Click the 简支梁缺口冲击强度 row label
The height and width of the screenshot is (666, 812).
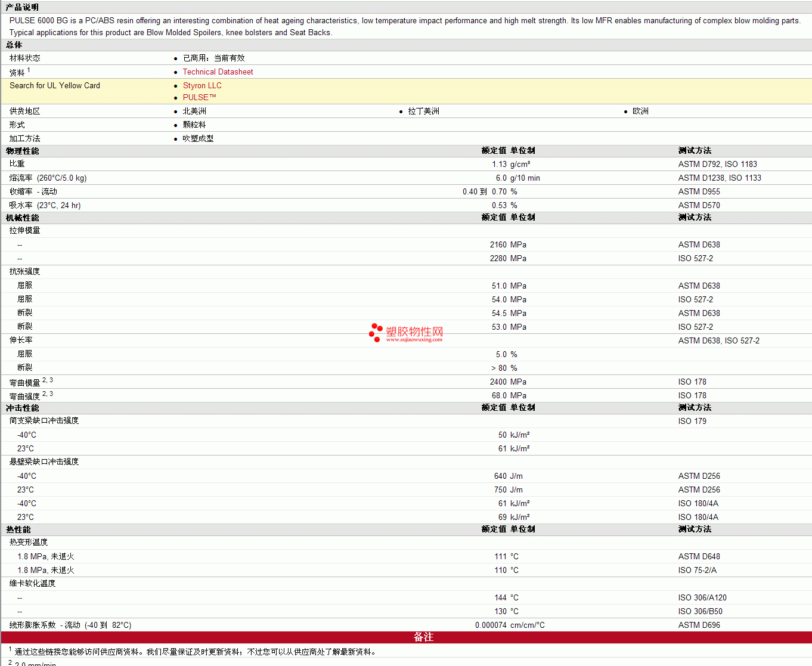[x=44, y=420]
